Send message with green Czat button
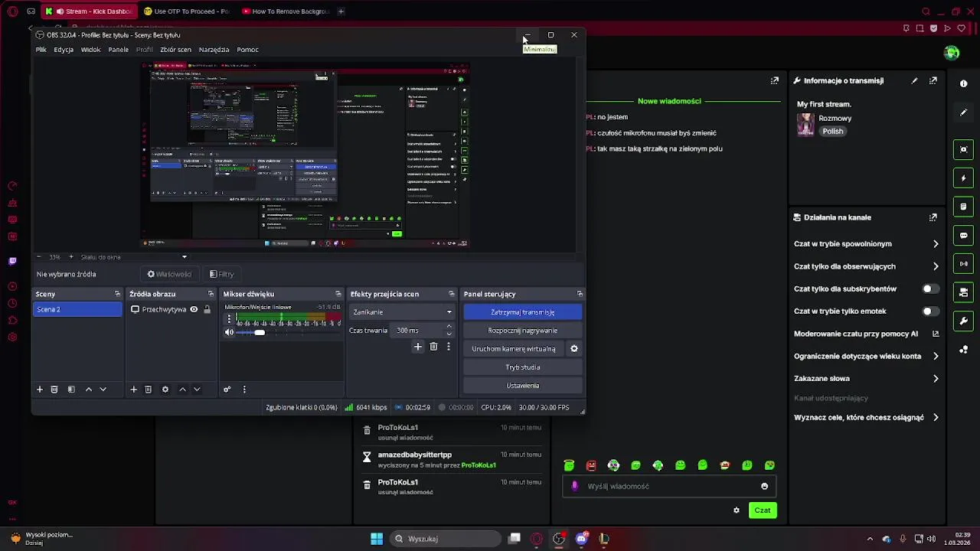The width and height of the screenshot is (980, 551). pyautogui.click(x=763, y=510)
